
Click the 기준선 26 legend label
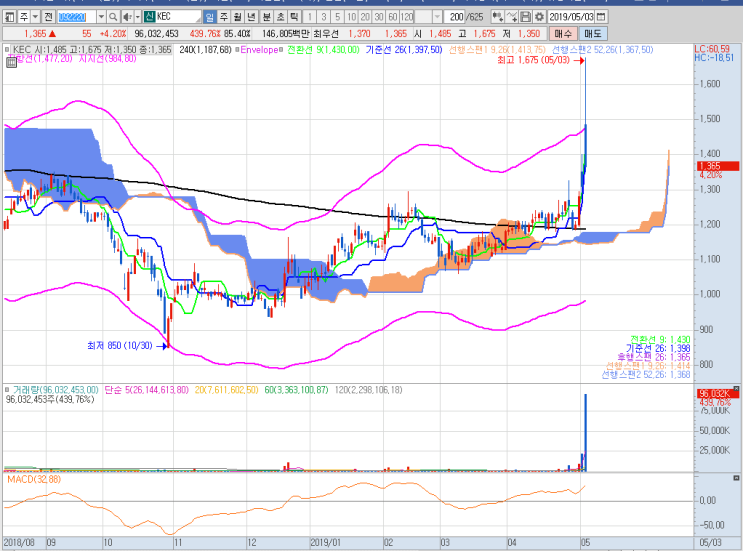click(x=404, y=50)
